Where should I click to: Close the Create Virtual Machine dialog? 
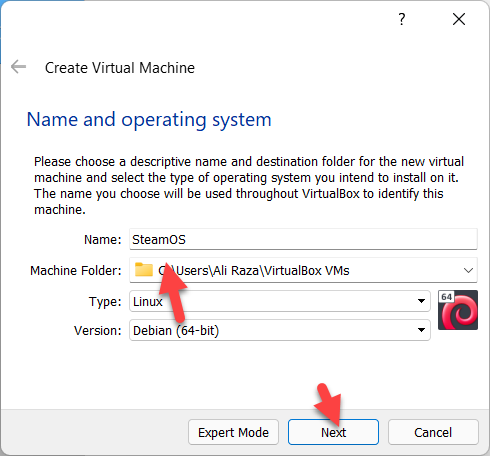(459, 19)
